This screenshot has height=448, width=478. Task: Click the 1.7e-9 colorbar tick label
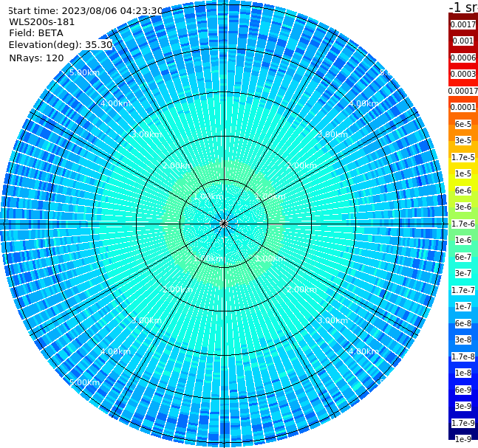463,423
